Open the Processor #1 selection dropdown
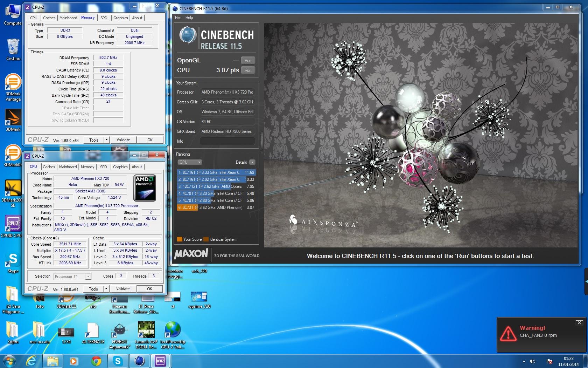 (x=72, y=277)
